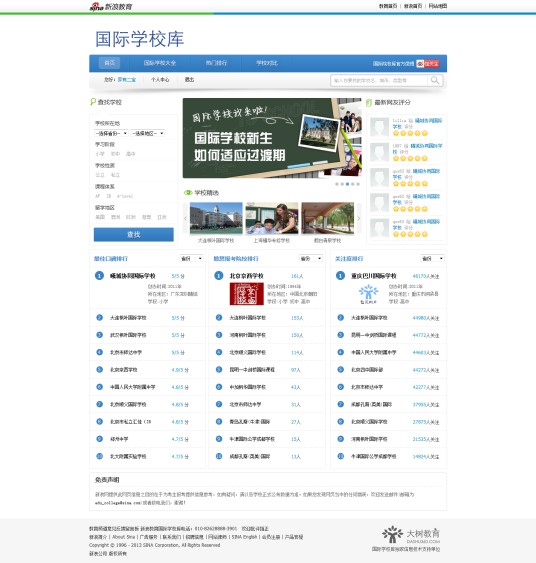Viewport: 536px width, 563px height.
Task: Open the 热门排行 navigation tab
Action: [216, 63]
